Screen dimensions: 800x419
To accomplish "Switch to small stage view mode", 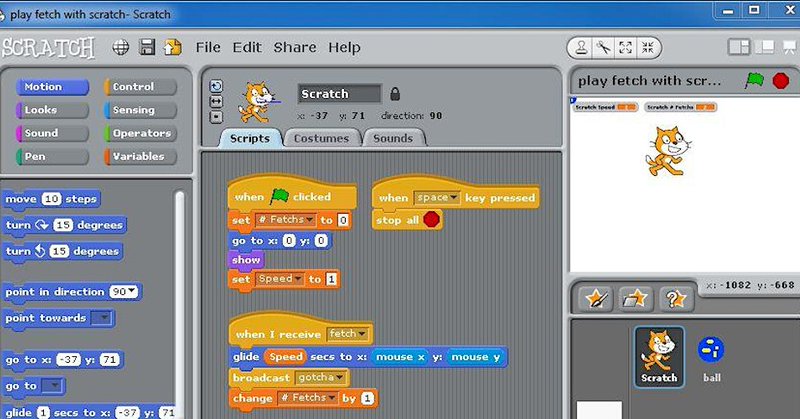I will tap(739, 47).
